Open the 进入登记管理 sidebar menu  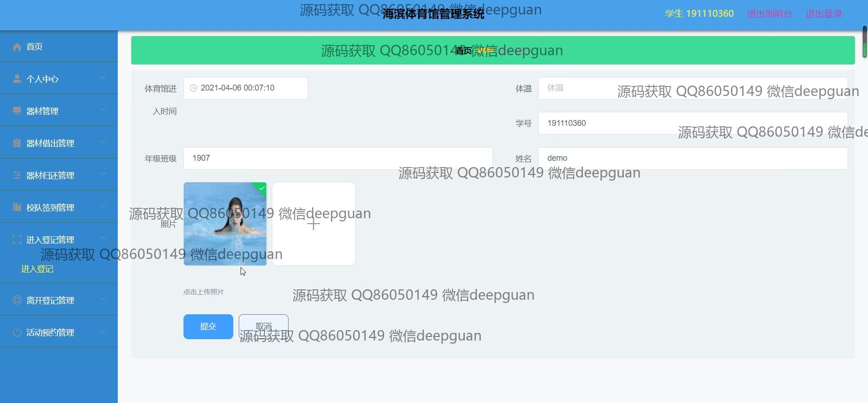tap(59, 240)
